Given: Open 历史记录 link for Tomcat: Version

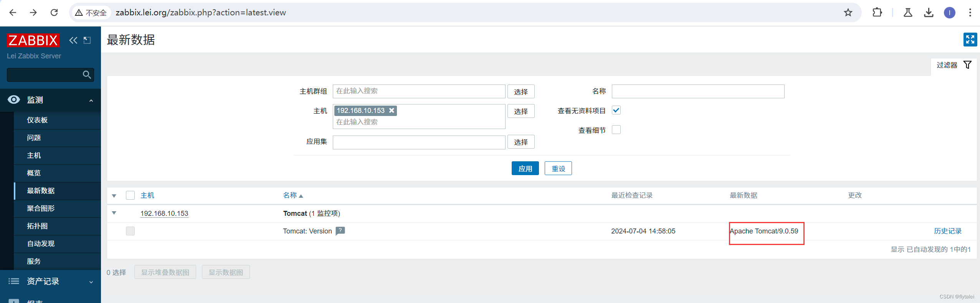Looking at the screenshot, I should pos(947,231).
